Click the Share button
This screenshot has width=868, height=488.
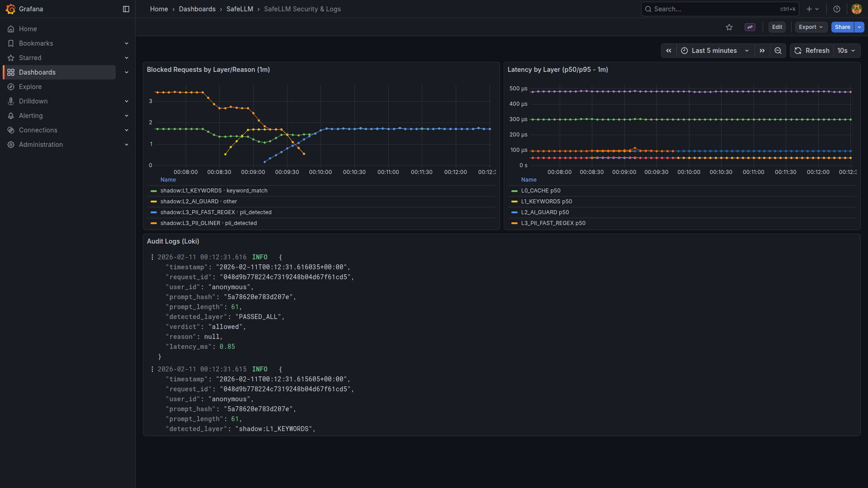[x=842, y=27]
